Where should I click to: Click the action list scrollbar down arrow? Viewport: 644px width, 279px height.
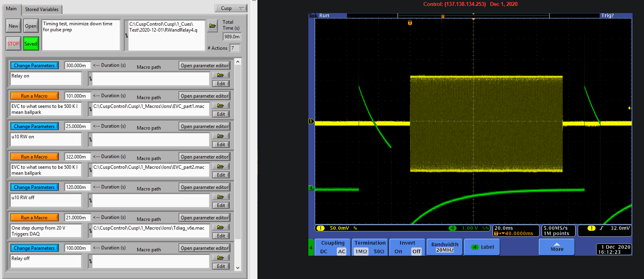tap(238, 268)
